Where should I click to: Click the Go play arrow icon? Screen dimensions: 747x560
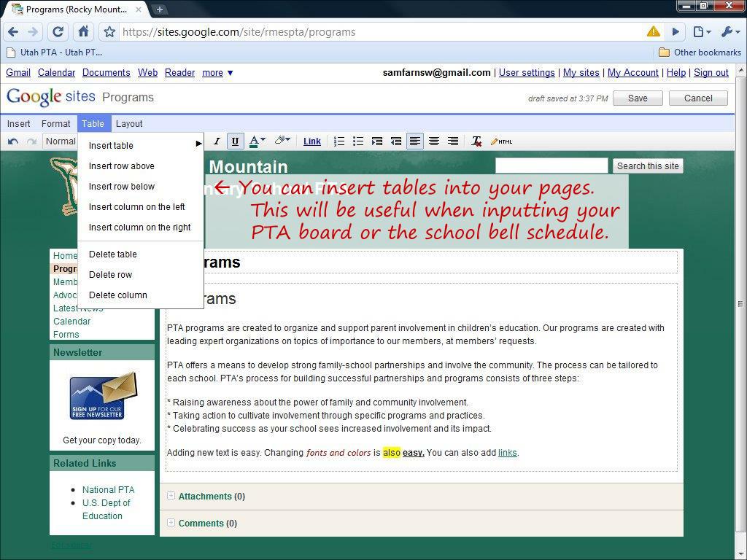[676, 32]
